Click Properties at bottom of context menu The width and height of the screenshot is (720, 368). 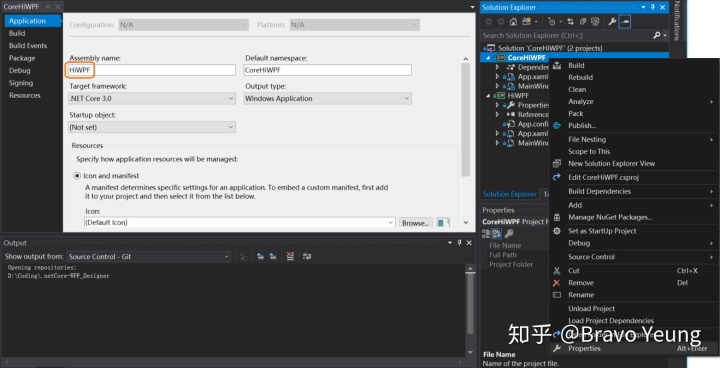(584, 348)
